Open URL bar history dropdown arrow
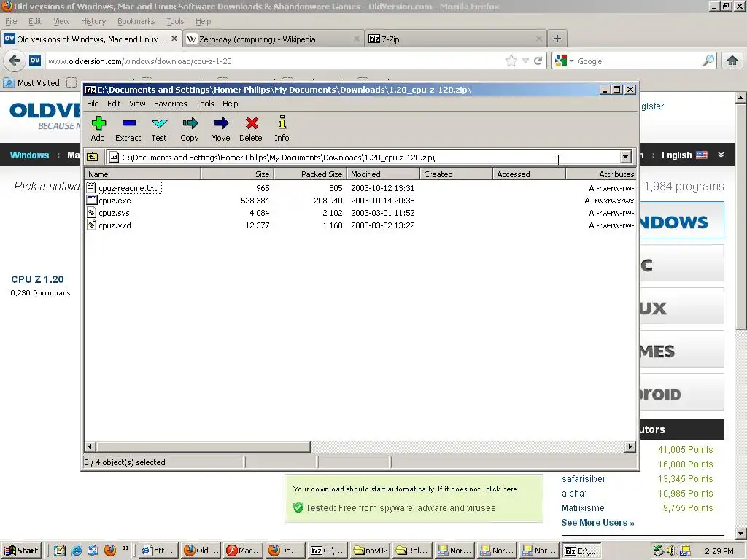 (x=525, y=61)
